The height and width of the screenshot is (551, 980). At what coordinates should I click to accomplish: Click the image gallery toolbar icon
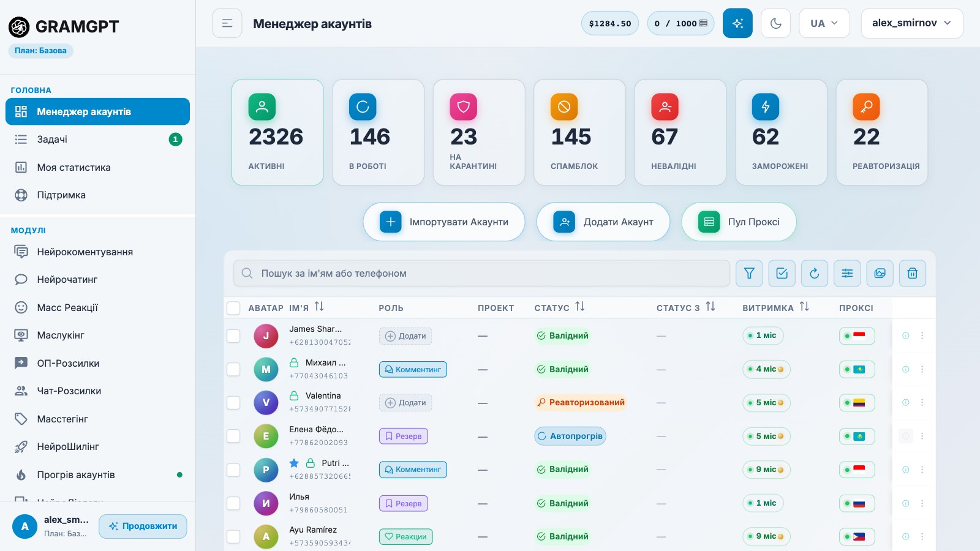880,273
